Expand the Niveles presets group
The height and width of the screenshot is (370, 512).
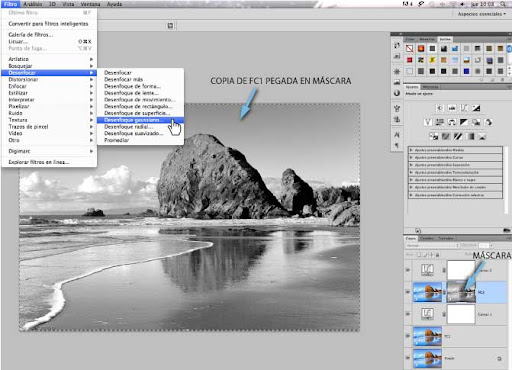(411, 150)
